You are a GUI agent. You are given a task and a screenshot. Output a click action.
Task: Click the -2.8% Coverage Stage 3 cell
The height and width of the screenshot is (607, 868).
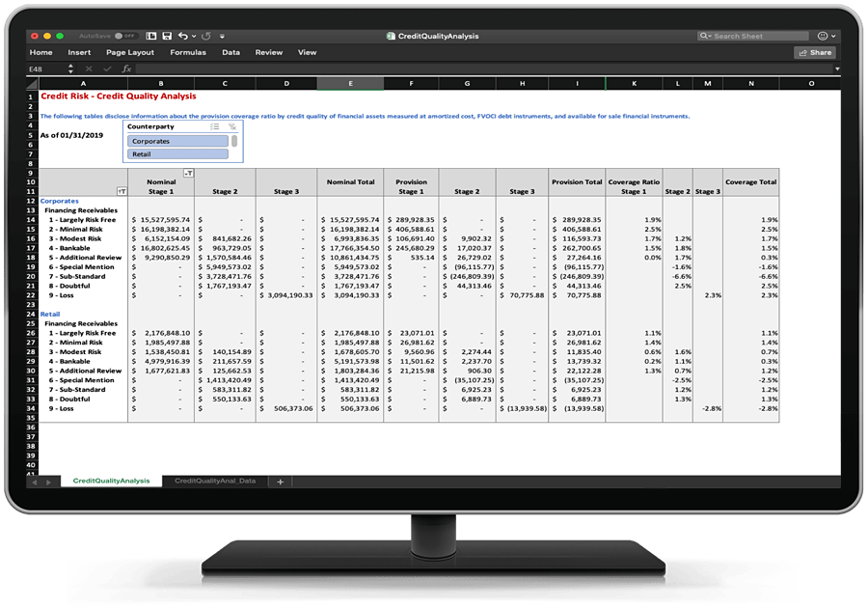[x=708, y=408]
